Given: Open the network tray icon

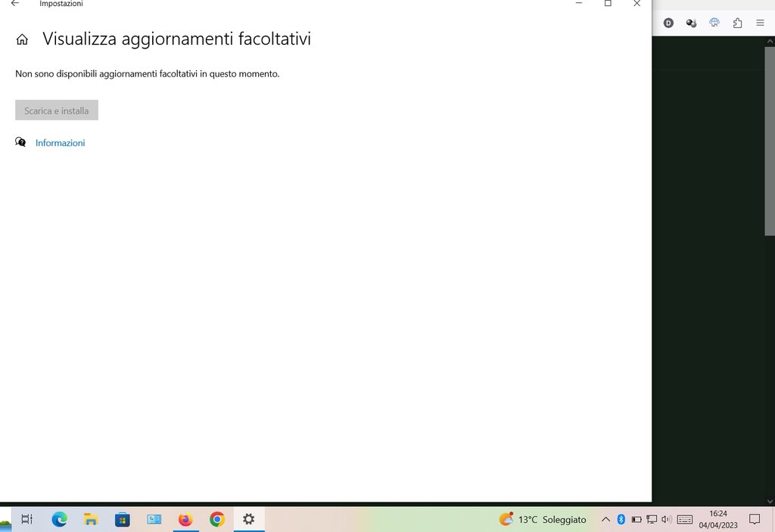Looking at the screenshot, I should tap(652, 519).
